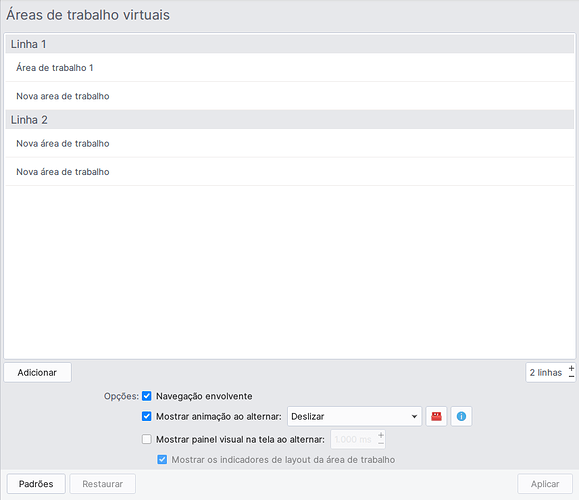
Task: Enable Mostrar painel visual na tela ao alternar
Action: (147, 439)
